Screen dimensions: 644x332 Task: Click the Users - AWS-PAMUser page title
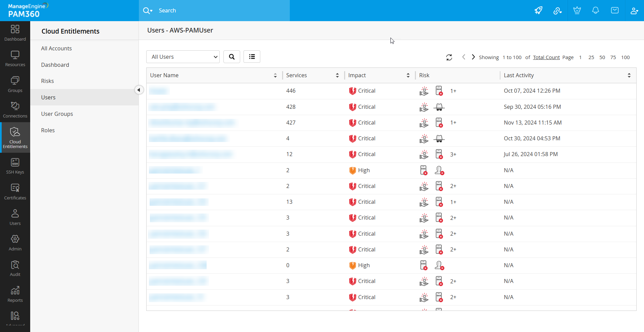[x=180, y=30]
